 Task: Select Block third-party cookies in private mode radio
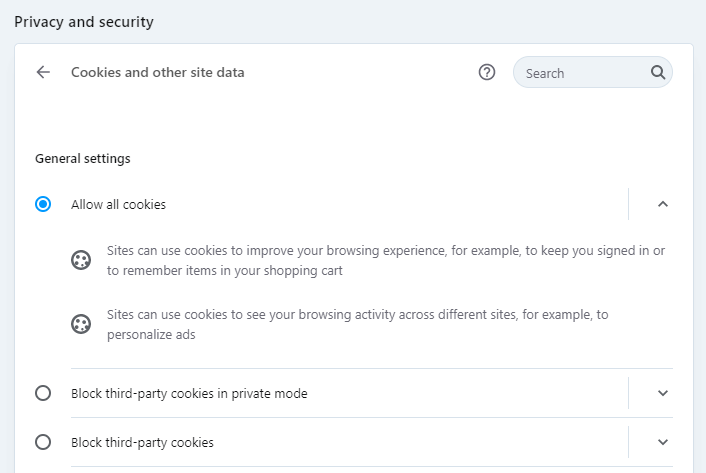43,393
